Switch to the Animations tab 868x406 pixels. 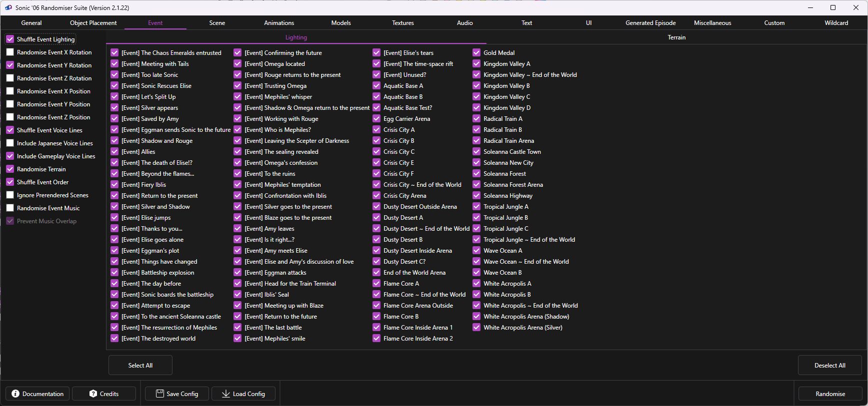(279, 23)
